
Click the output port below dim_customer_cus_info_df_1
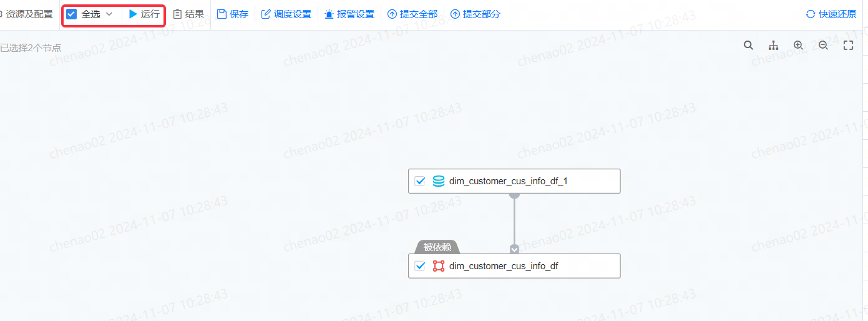pyautogui.click(x=514, y=195)
